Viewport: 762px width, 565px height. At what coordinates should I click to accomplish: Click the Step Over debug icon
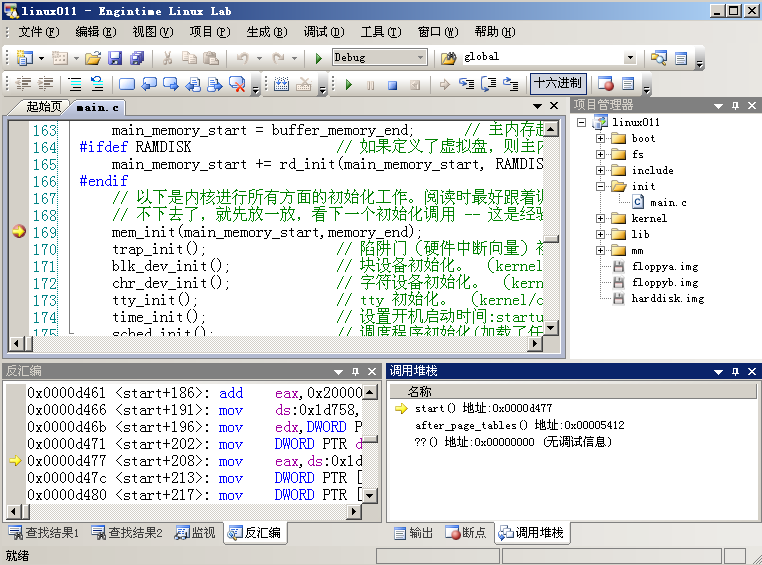pos(488,84)
